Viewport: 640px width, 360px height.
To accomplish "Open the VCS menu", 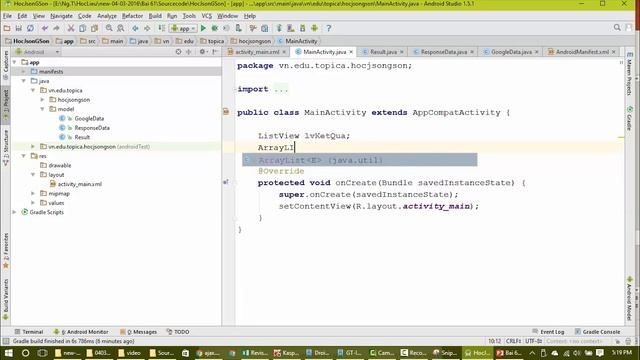I will pos(207,16).
